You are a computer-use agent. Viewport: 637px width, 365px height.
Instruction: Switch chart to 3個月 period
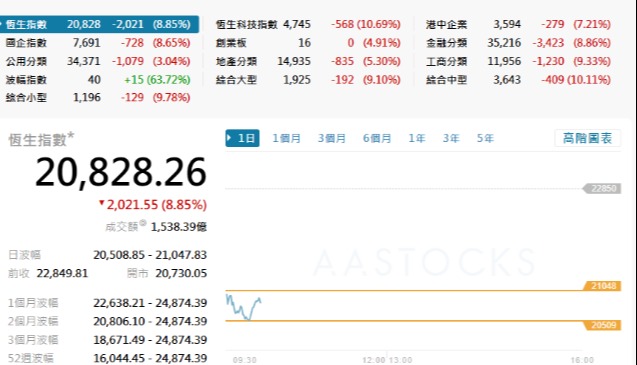332,138
